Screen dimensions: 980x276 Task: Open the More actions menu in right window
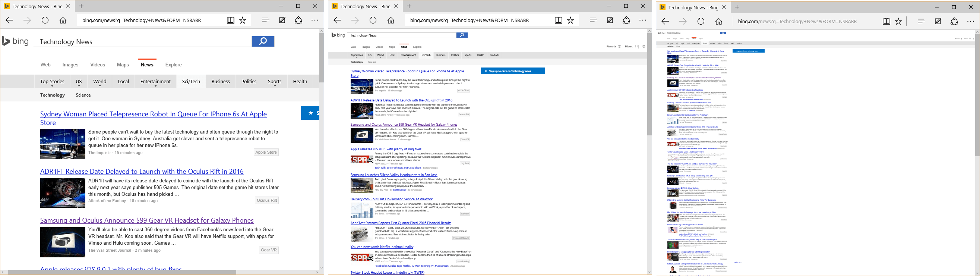(971, 21)
